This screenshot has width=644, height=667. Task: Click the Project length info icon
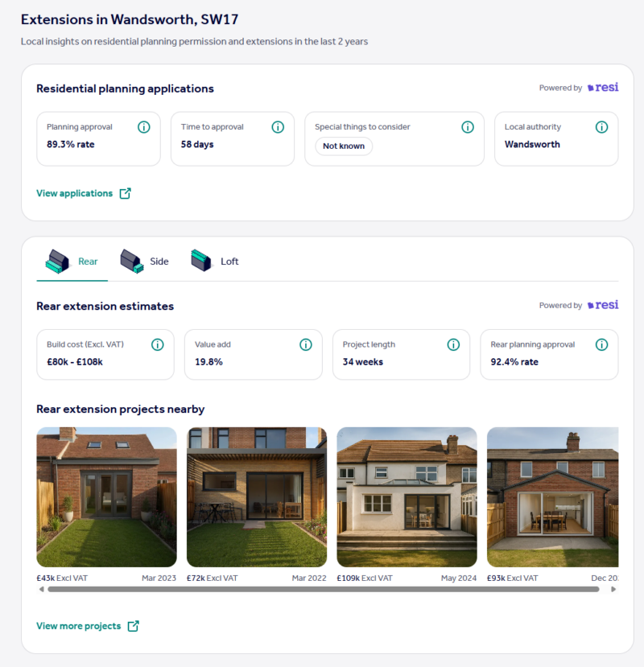[x=453, y=344]
